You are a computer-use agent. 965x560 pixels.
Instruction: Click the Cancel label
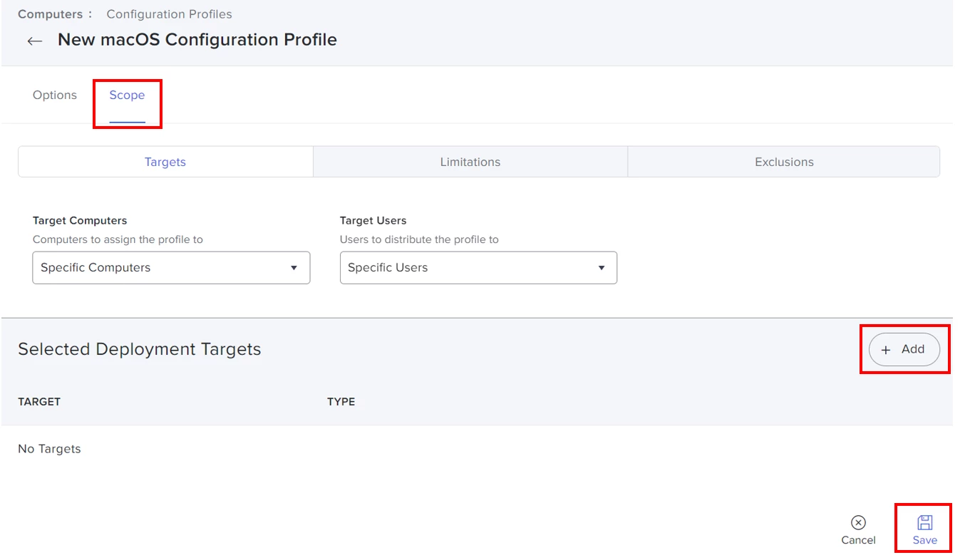(858, 540)
